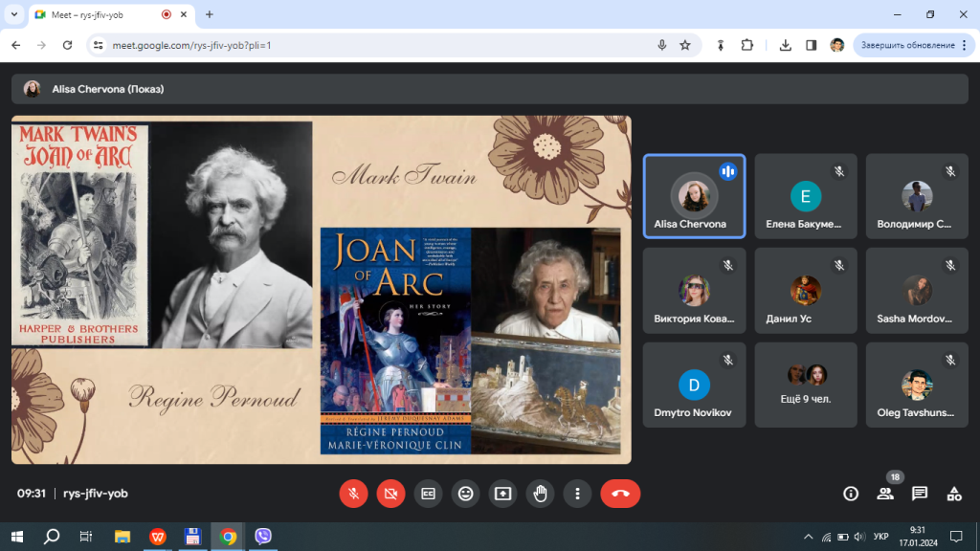This screenshot has width=980, height=551.
Task: Open Chrome three-dot menu next to update
Action: point(965,45)
